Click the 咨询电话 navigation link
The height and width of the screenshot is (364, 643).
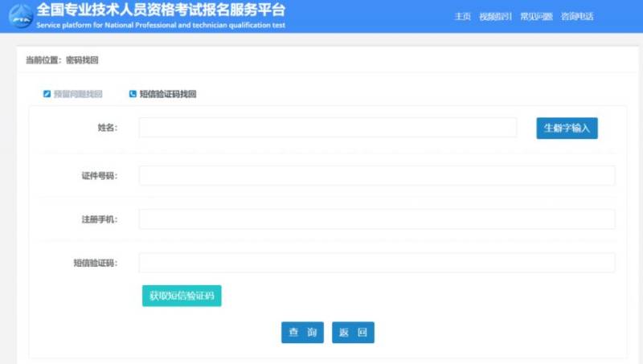pos(577,17)
